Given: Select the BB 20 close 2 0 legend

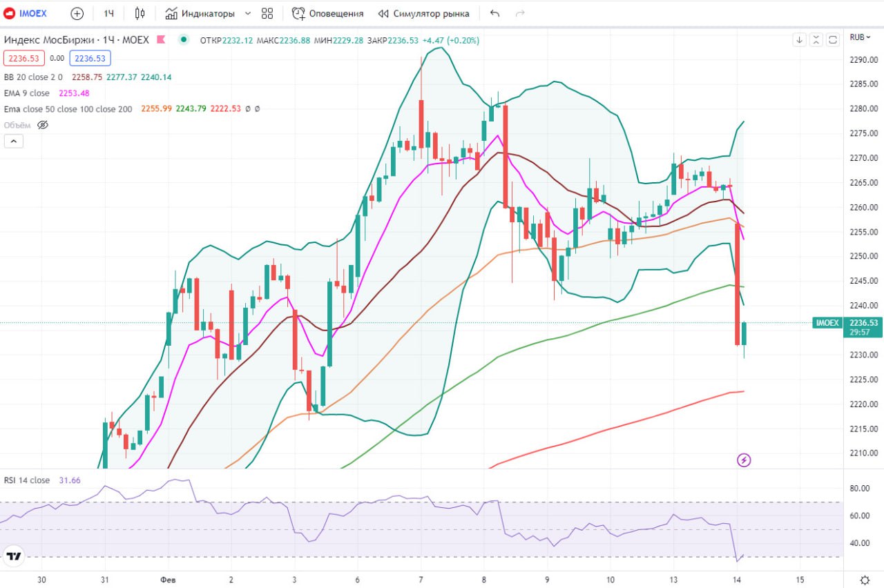Looking at the screenshot, I should tap(33, 77).
